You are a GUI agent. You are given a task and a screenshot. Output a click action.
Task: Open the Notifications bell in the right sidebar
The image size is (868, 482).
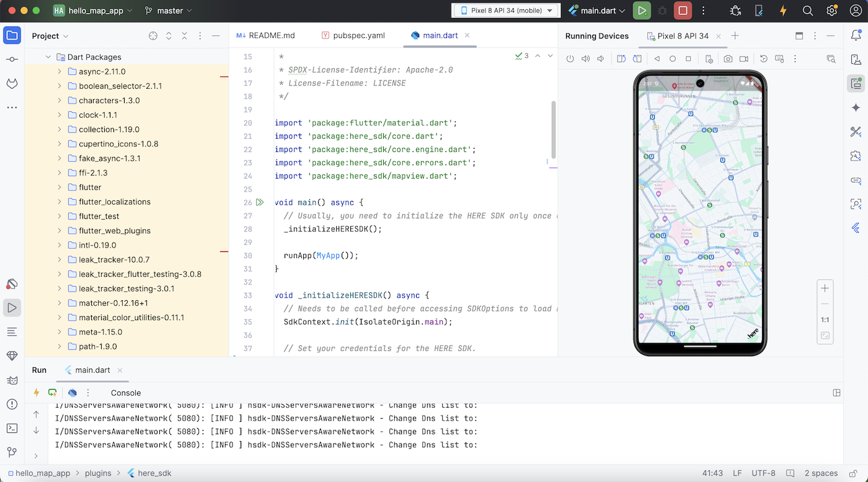coord(856,35)
